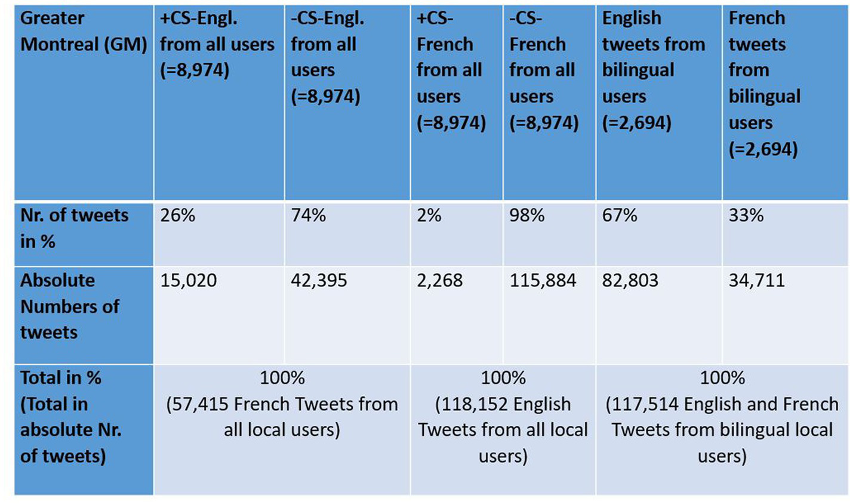Click the 67% cell
This screenshot has height=504, width=853.
620,215
